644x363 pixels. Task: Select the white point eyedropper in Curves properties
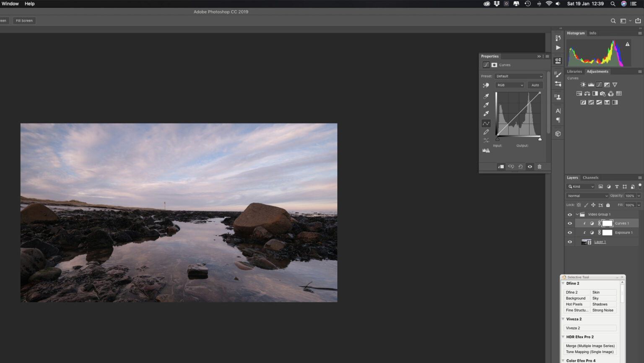point(486,113)
